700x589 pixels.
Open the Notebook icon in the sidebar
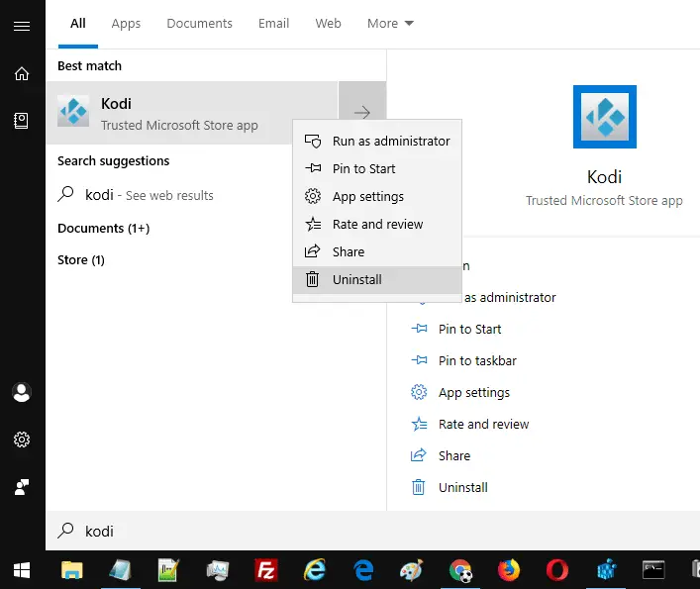[22, 121]
